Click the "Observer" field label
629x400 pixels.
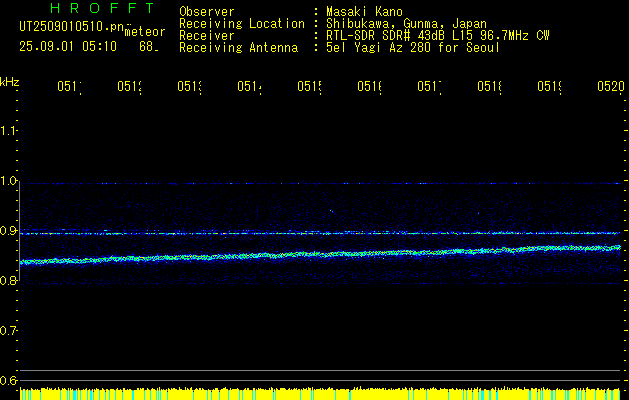[x=207, y=12]
